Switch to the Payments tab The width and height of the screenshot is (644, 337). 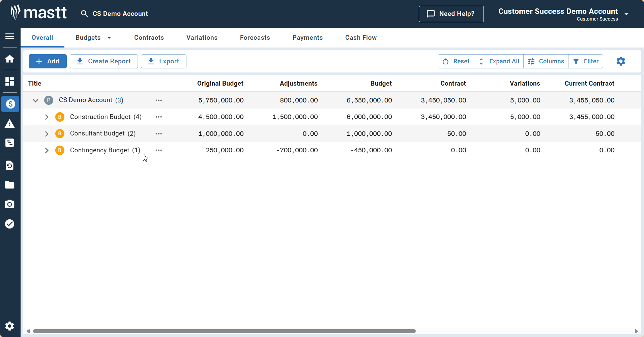coord(308,38)
